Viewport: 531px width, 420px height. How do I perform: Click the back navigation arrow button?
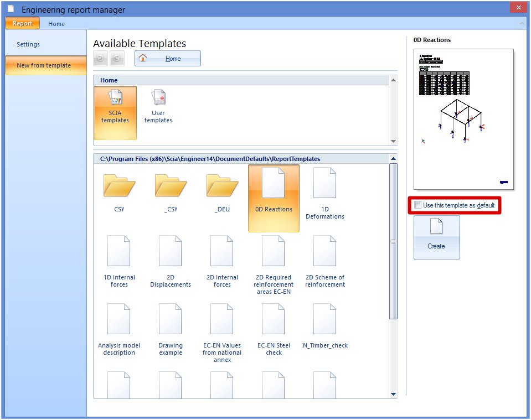point(100,58)
